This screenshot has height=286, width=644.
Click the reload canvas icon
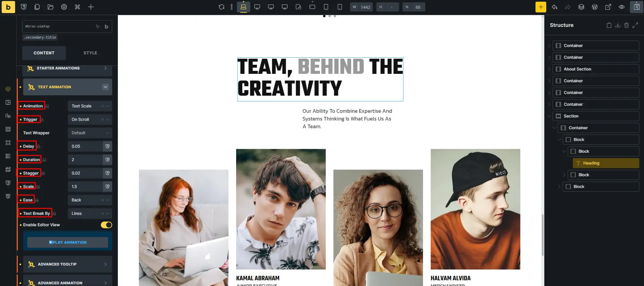coord(221,7)
